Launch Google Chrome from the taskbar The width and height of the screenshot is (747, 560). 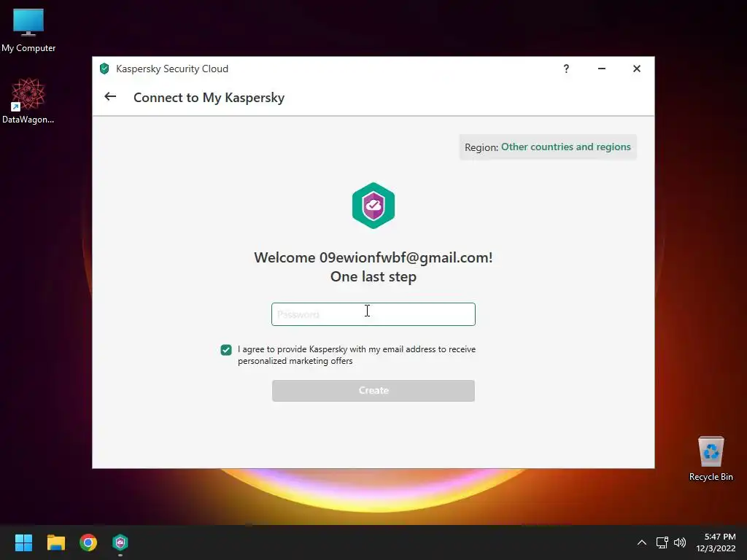[88, 542]
